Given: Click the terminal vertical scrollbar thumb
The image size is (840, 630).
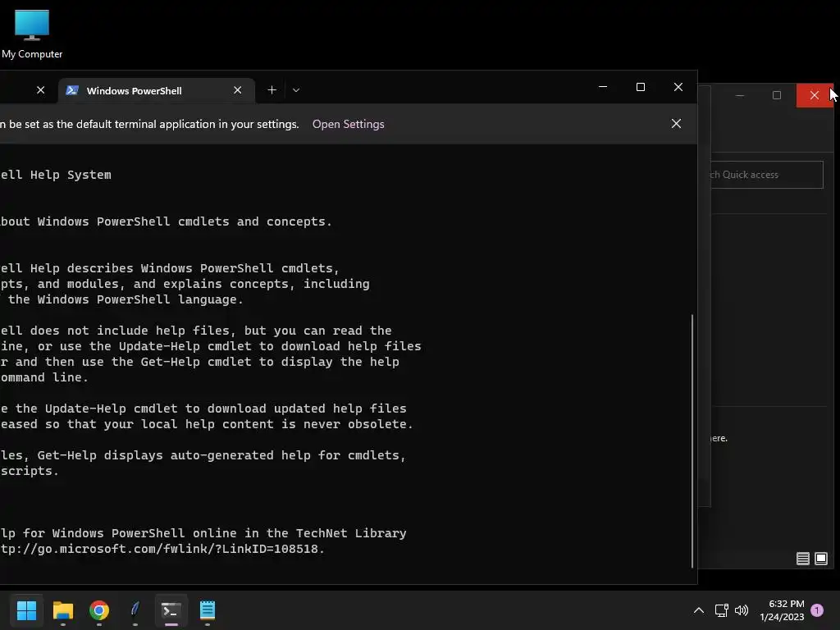Looking at the screenshot, I should [692, 441].
